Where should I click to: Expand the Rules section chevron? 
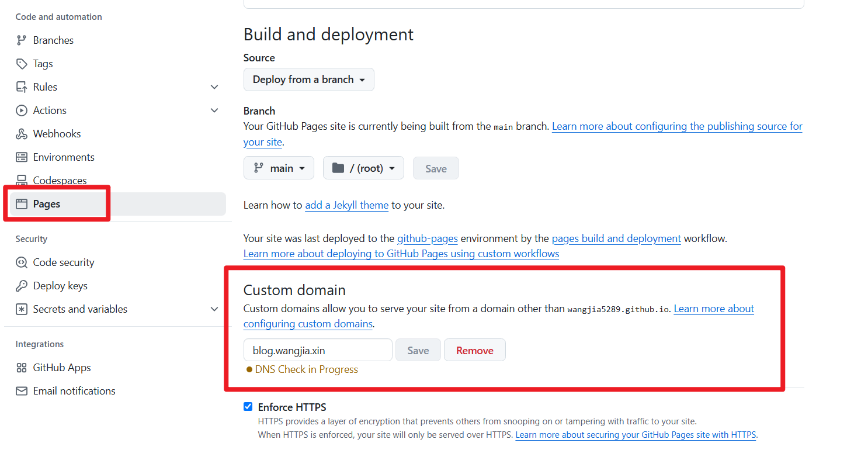(x=214, y=87)
